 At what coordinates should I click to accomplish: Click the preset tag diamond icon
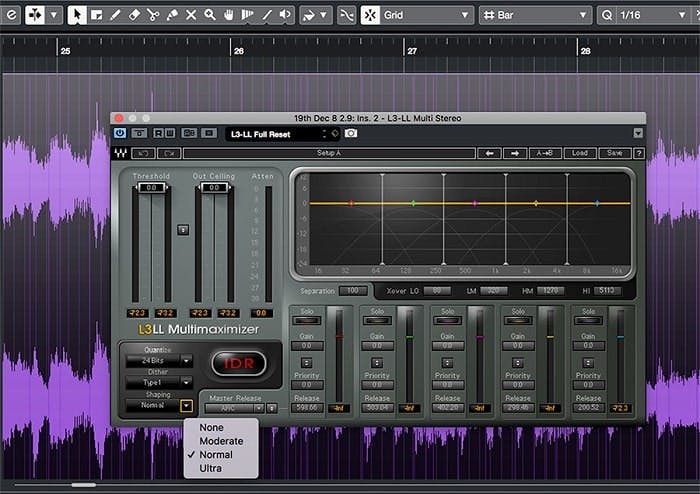(x=335, y=133)
